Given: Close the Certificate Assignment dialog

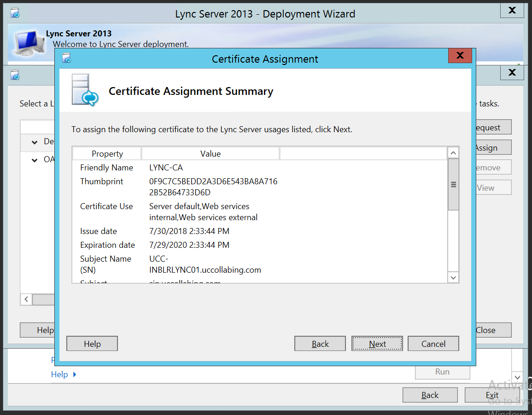Looking at the screenshot, I should pyautogui.click(x=460, y=56).
